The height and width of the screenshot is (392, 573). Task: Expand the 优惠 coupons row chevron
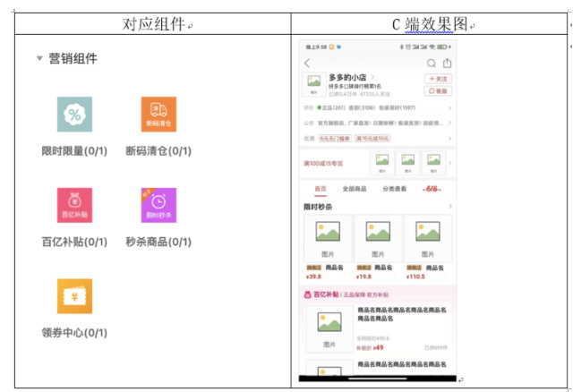(449, 139)
